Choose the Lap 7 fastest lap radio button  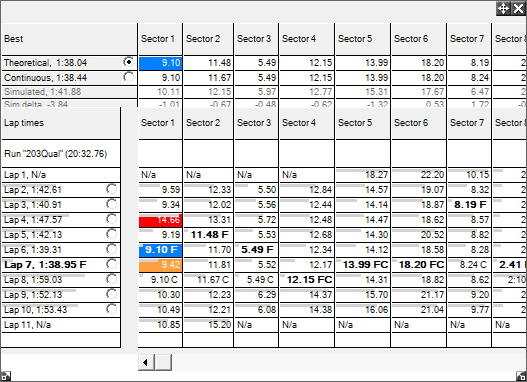(112, 264)
